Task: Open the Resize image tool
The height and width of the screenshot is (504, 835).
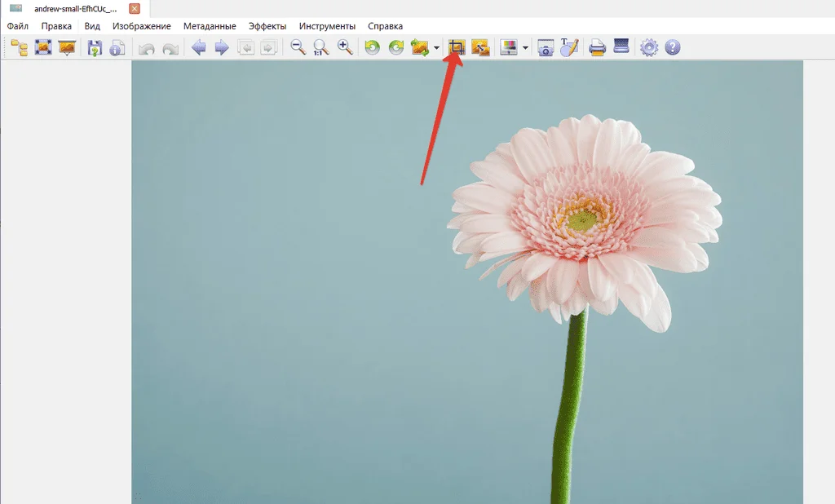Action: pos(480,48)
